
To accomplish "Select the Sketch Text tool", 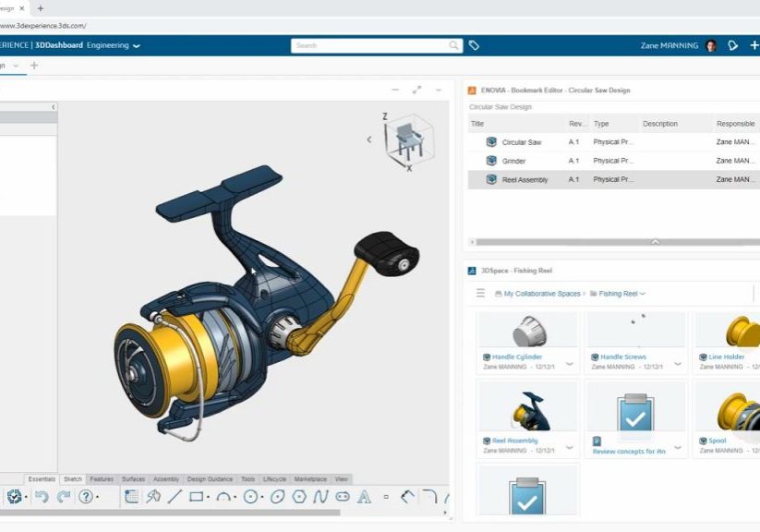I will [x=363, y=497].
